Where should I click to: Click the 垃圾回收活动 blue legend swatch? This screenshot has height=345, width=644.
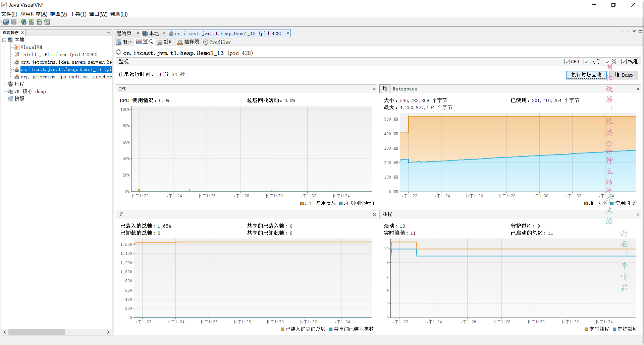click(x=341, y=203)
